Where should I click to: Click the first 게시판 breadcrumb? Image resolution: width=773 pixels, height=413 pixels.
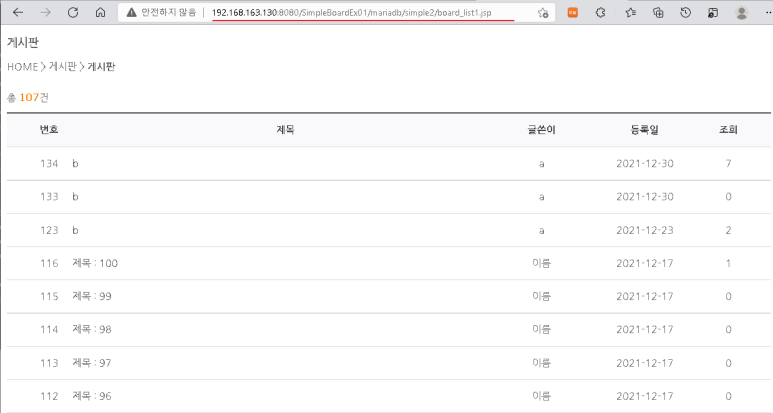point(63,67)
